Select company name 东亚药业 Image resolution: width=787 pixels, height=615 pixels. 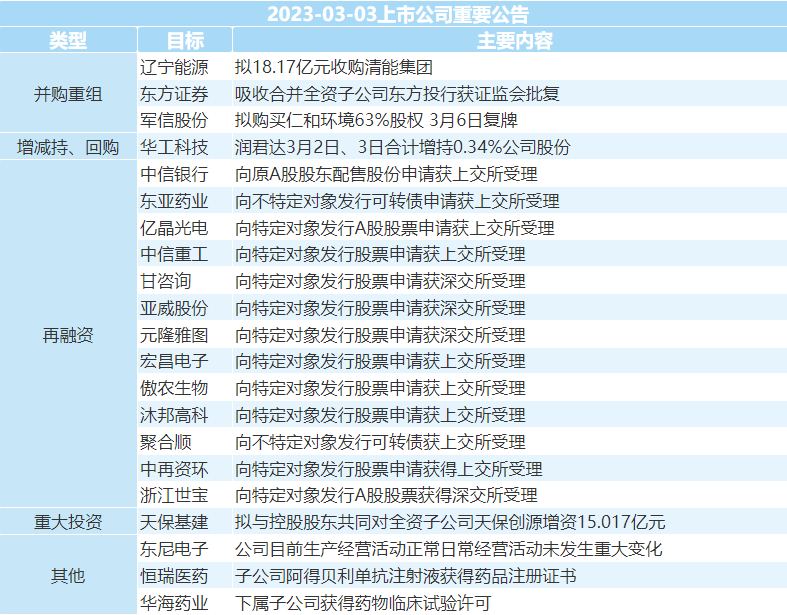174,201
